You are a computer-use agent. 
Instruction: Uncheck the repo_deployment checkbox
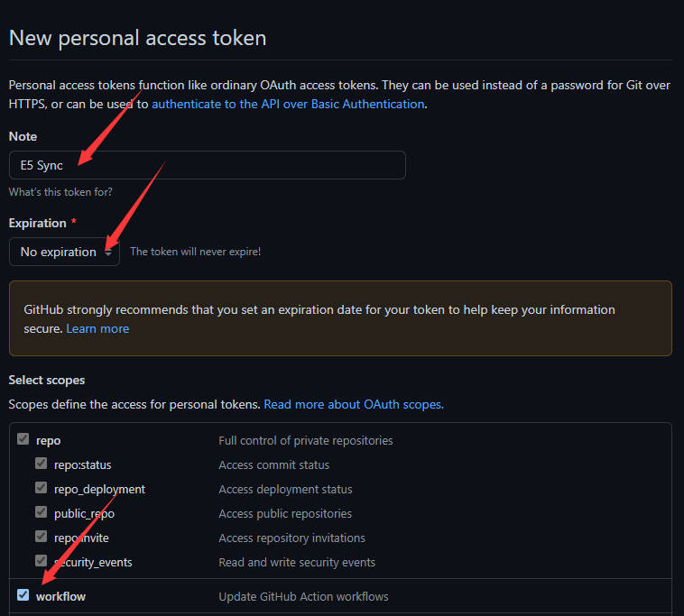pyautogui.click(x=41, y=489)
